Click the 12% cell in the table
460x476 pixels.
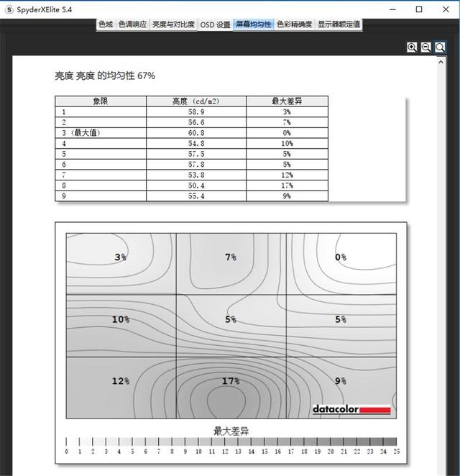(287, 175)
